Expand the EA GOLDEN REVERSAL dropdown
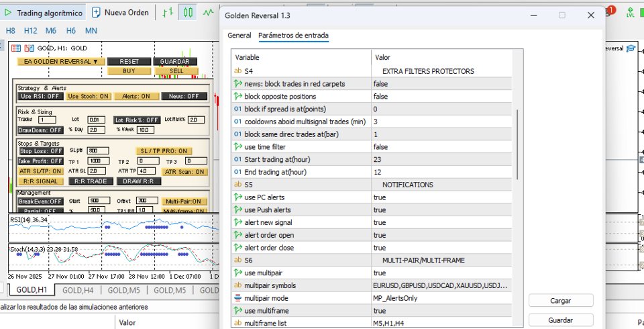The image size is (644, 329). click(61, 61)
